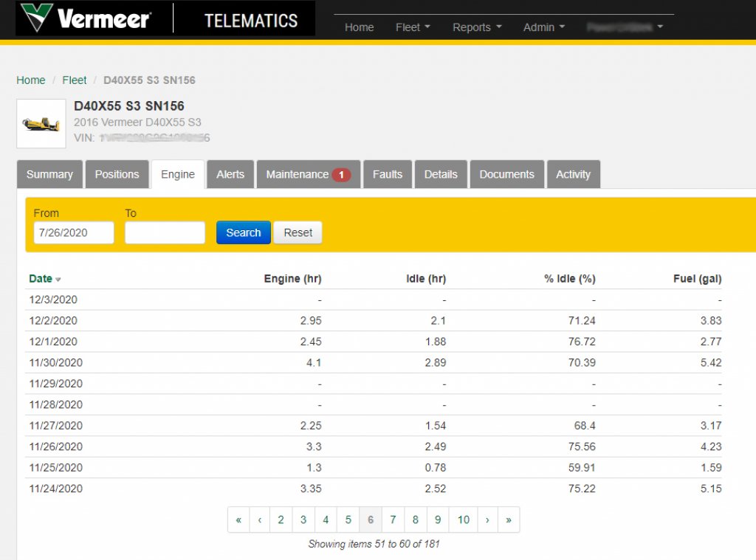Go to page 2
The image size is (756, 560).
click(x=281, y=519)
